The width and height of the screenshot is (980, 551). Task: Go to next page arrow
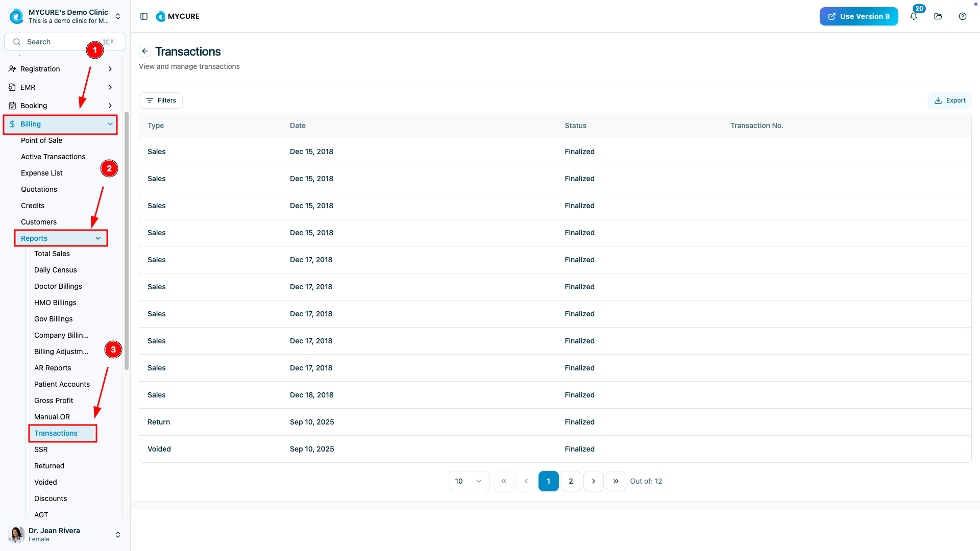point(593,481)
